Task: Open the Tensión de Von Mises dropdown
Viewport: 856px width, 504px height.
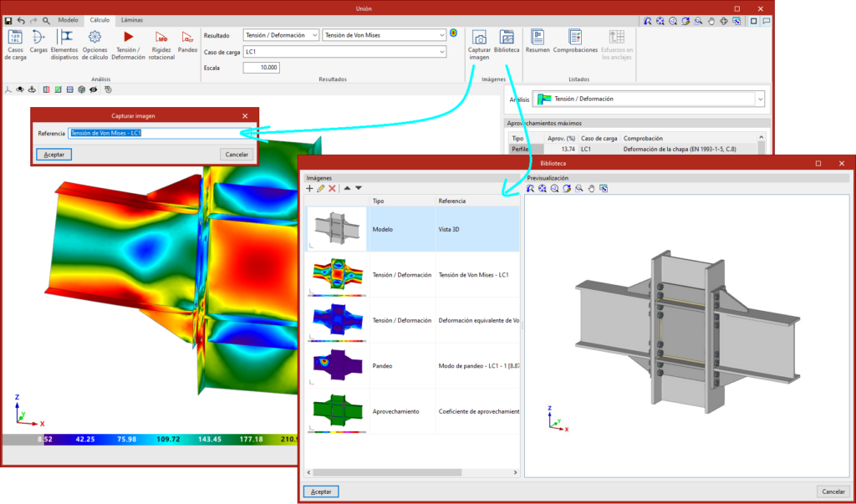Action: pyautogui.click(x=385, y=35)
